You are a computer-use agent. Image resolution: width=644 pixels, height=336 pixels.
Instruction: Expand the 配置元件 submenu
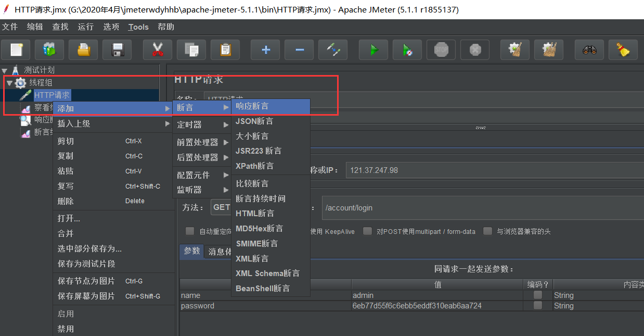click(x=202, y=175)
